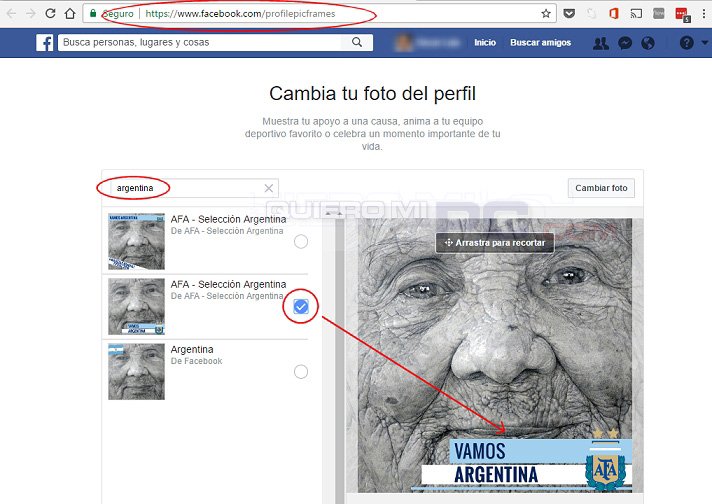Open the Office extension icon

coord(613,14)
